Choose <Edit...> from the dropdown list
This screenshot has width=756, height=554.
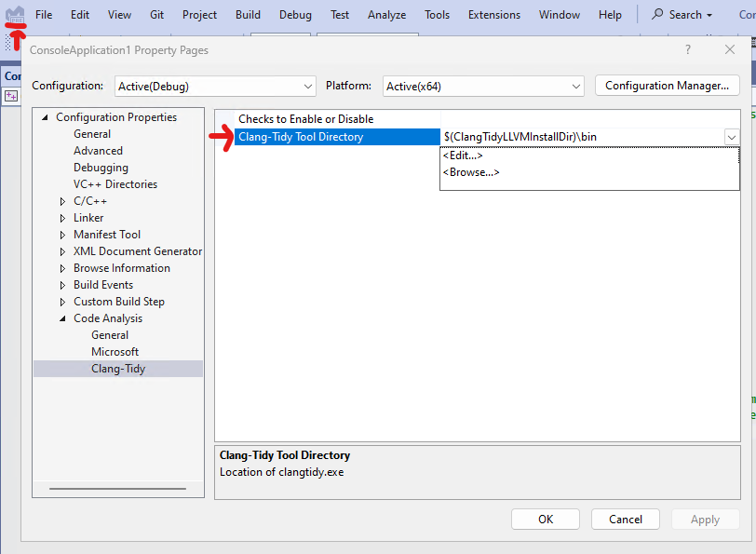463,155
